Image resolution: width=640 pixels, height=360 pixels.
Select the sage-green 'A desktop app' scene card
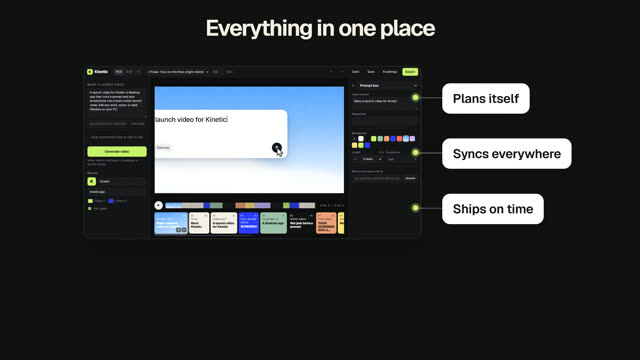pos(273,223)
